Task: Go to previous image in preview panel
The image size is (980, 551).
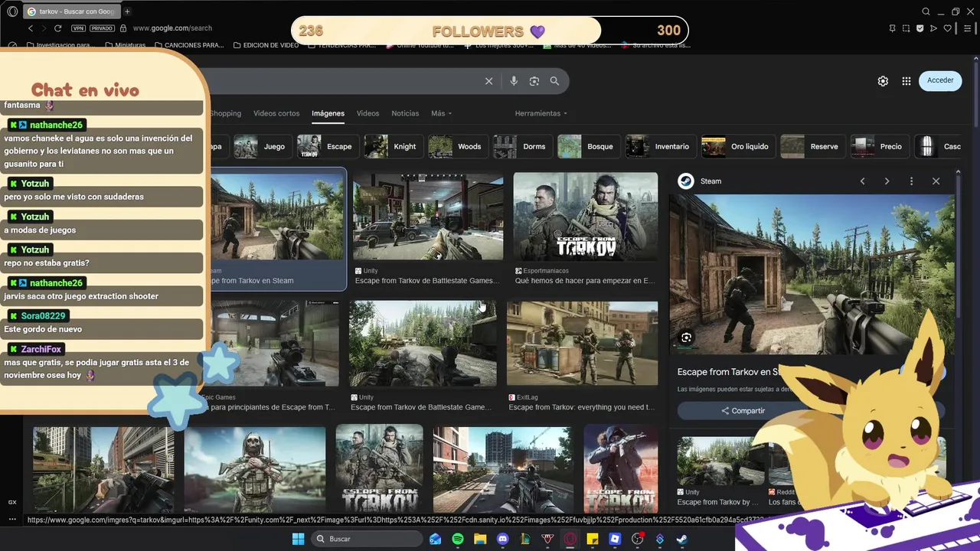Action: point(862,181)
